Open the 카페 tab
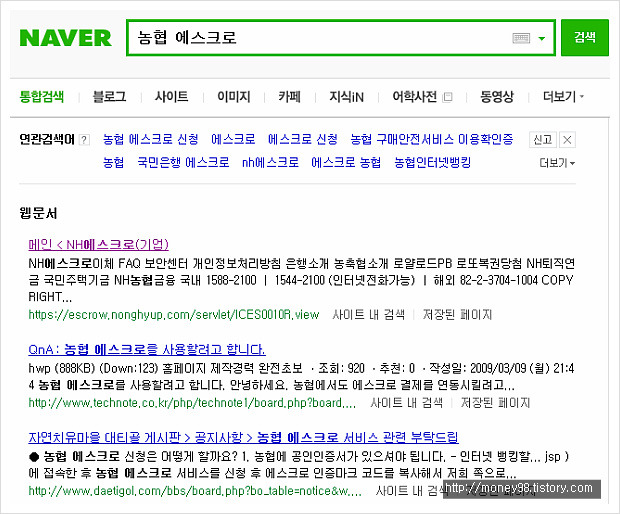The image size is (620, 514). (x=289, y=97)
